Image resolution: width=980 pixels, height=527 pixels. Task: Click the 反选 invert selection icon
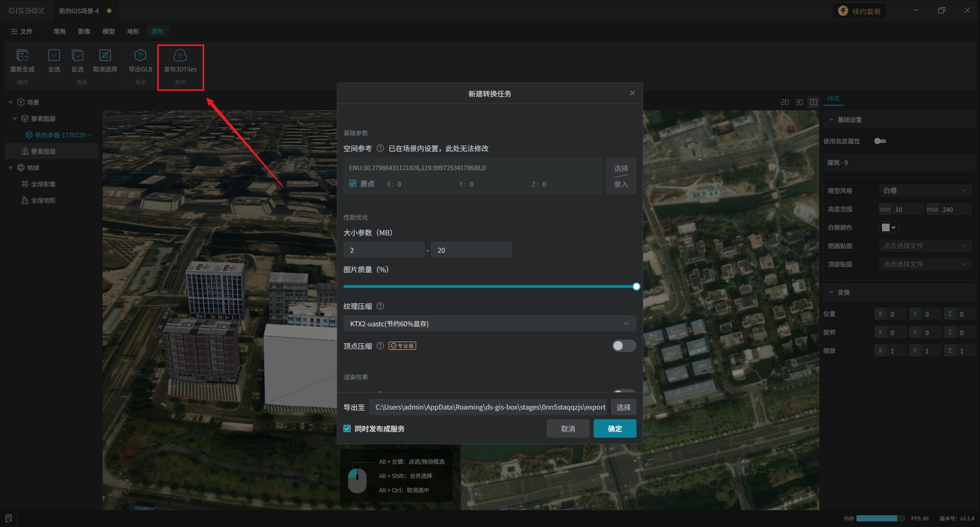click(x=78, y=56)
